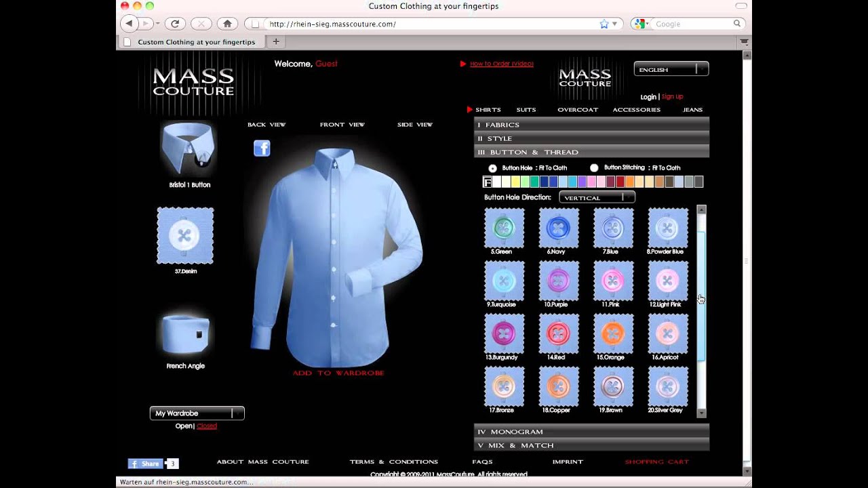The height and width of the screenshot is (488, 868).
Task: Pick the 16.Apricot button
Action: 668,333
